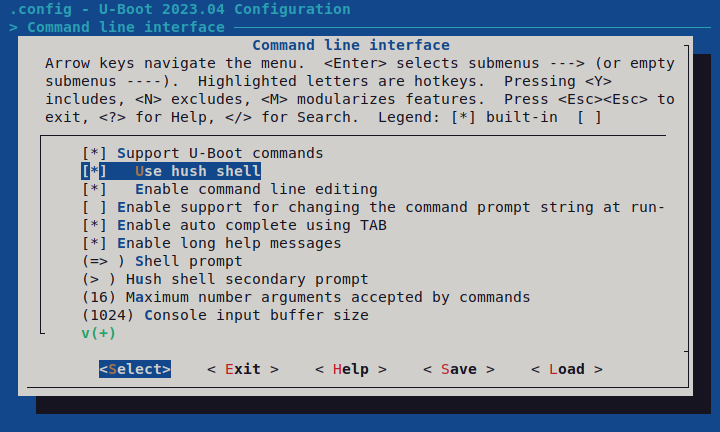
Task: Edit the Hush shell secondary prompt value
Action: point(225,279)
